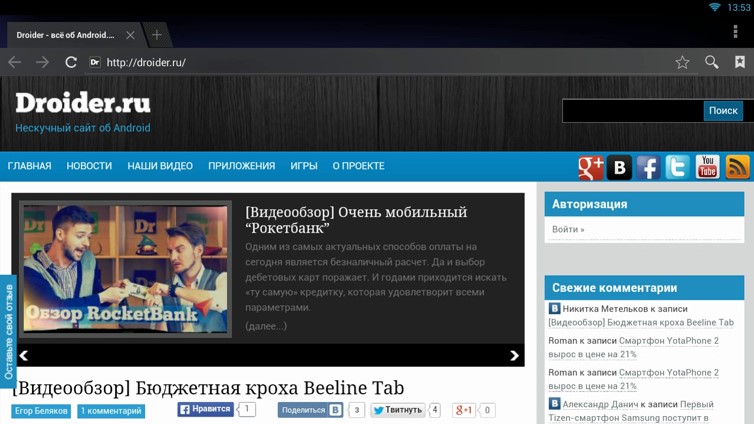Bookmark the page with the star icon
Screen dimensions: 754x424
coord(682,62)
